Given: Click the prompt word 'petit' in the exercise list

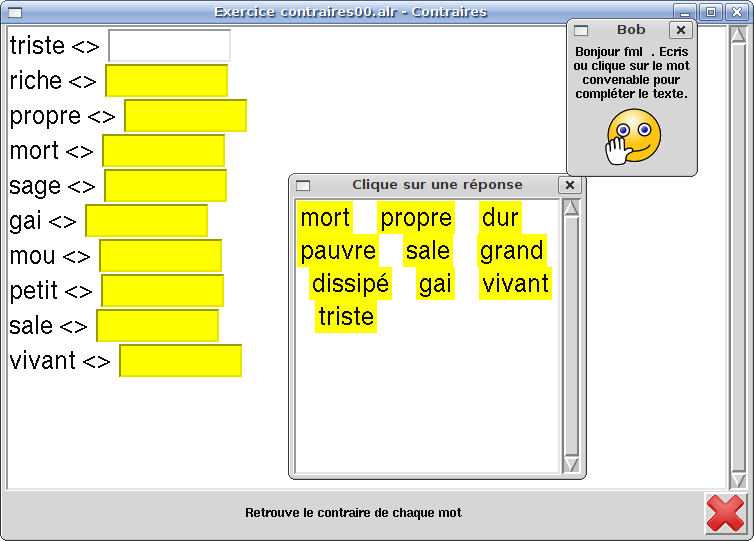Looking at the screenshot, I should point(34,291).
